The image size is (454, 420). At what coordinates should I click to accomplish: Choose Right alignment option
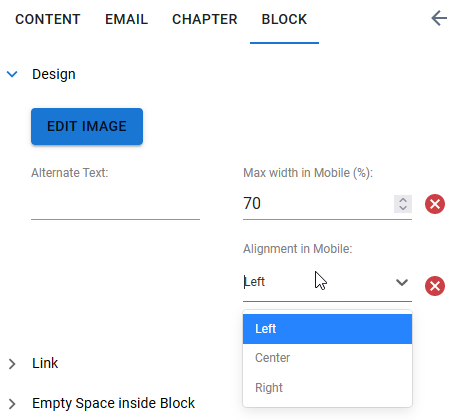(x=327, y=388)
